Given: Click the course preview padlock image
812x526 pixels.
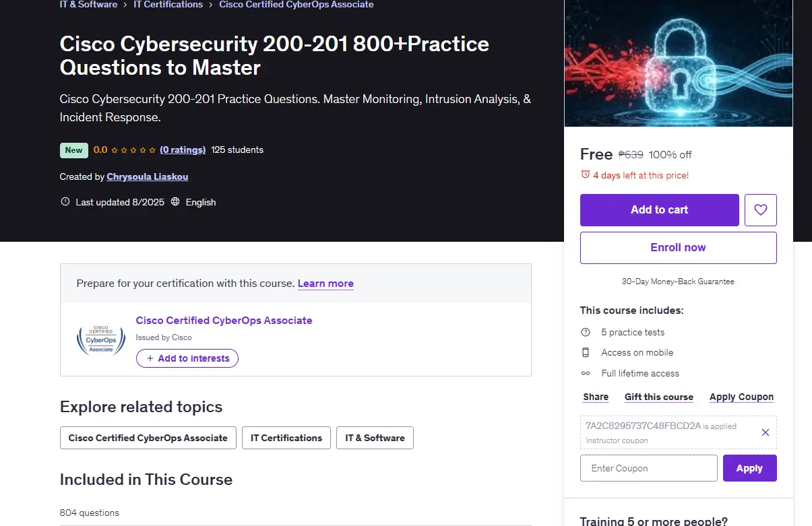Looking at the screenshot, I should [x=679, y=63].
